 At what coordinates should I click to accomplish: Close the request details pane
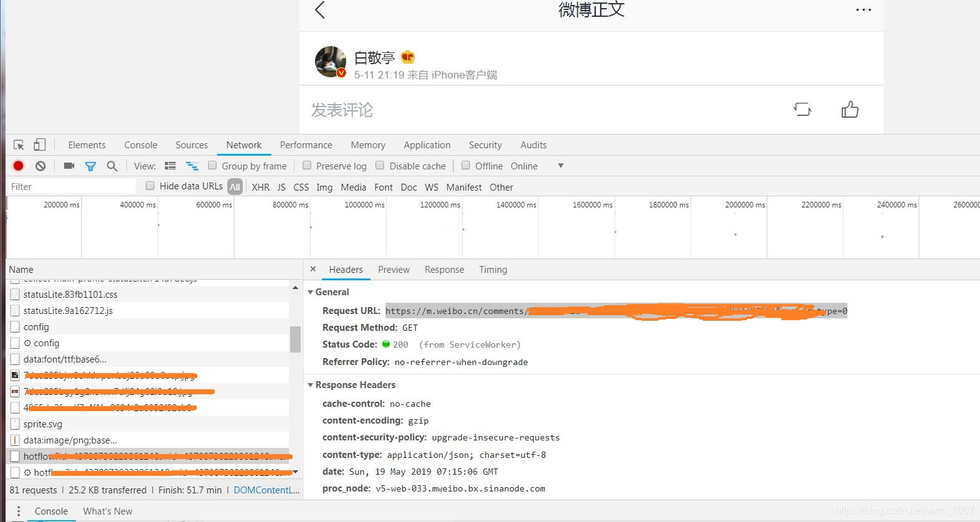(313, 269)
